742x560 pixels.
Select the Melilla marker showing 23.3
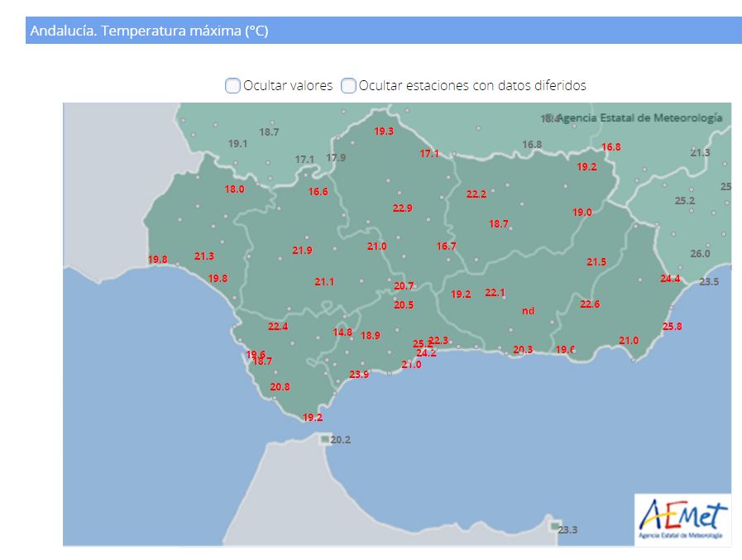(554, 527)
